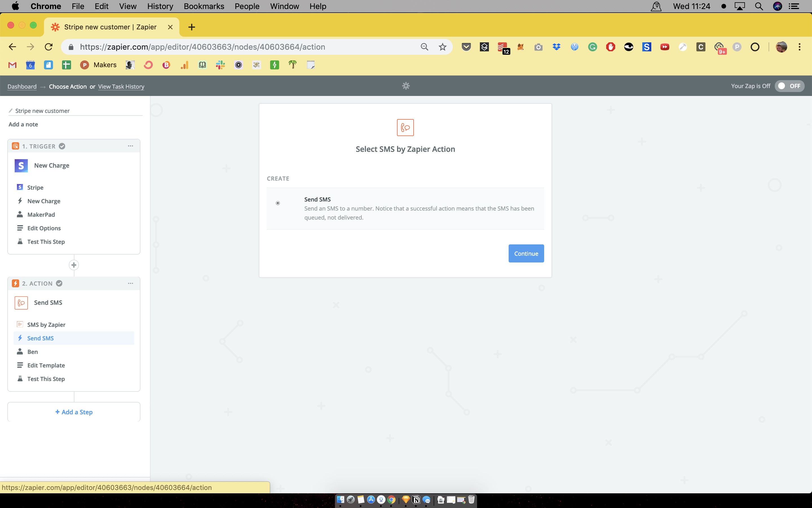812x508 pixels.
Task: Open the Dropbox extension
Action: click(556, 47)
